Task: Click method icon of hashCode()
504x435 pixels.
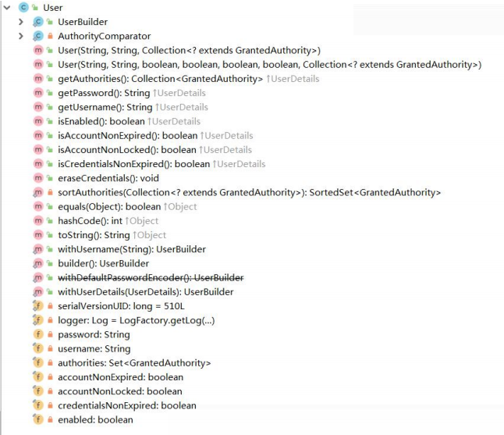Action: (x=38, y=221)
